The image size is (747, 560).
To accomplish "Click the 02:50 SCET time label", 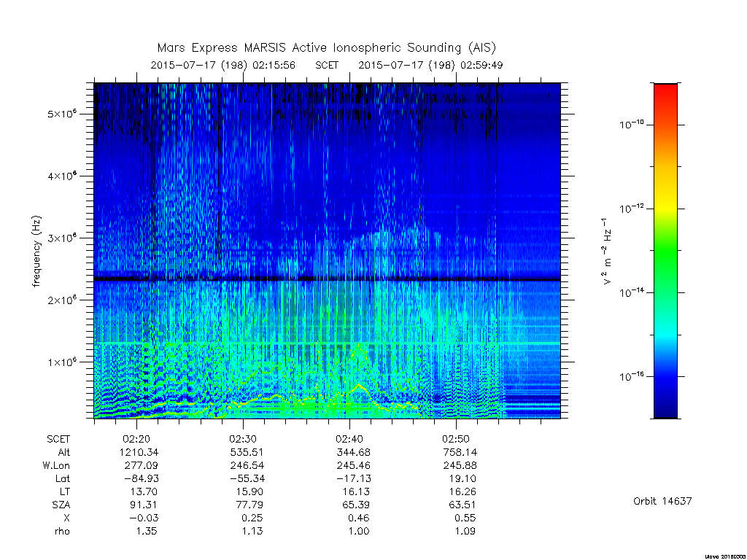I will click(x=456, y=438).
